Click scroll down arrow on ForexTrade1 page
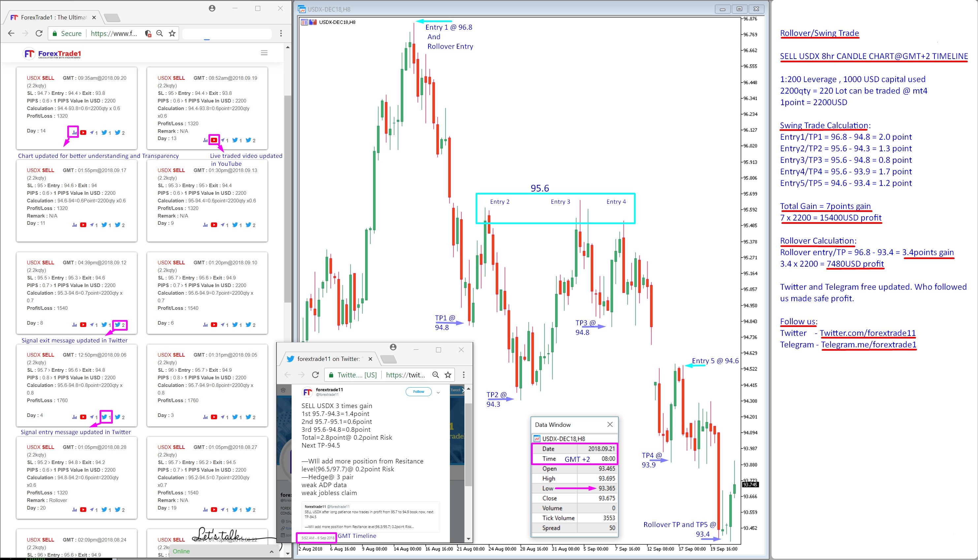 pos(288,554)
